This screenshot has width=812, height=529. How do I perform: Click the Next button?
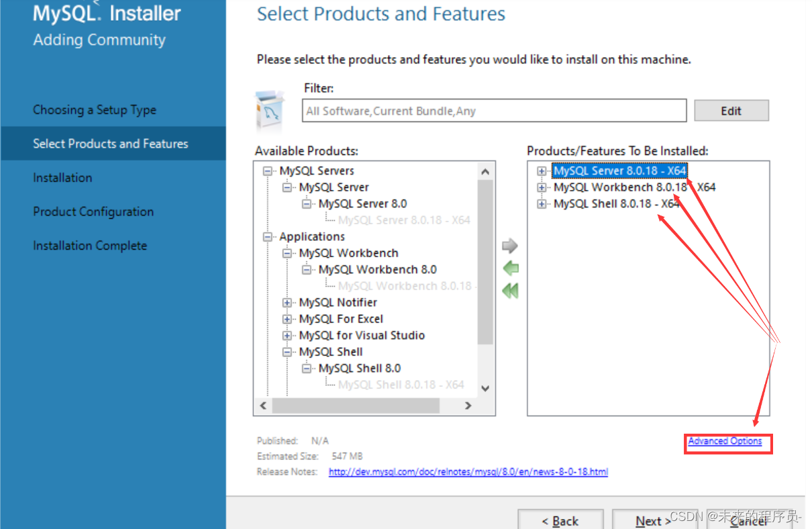(654, 521)
